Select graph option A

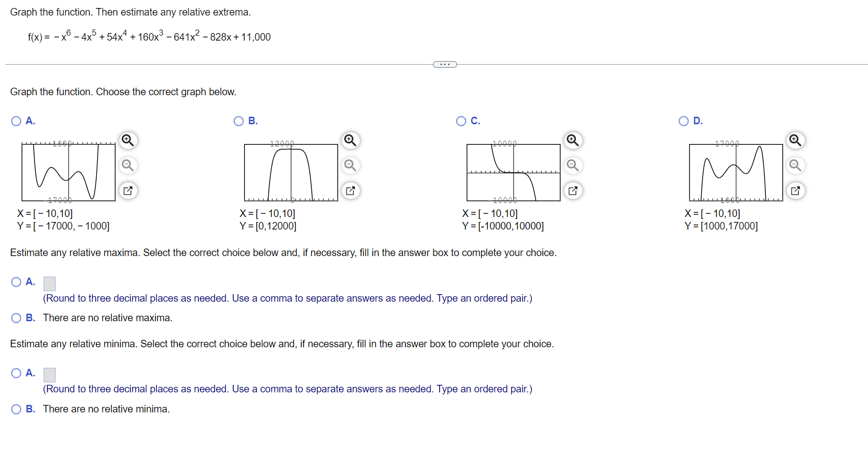coord(16,121)
